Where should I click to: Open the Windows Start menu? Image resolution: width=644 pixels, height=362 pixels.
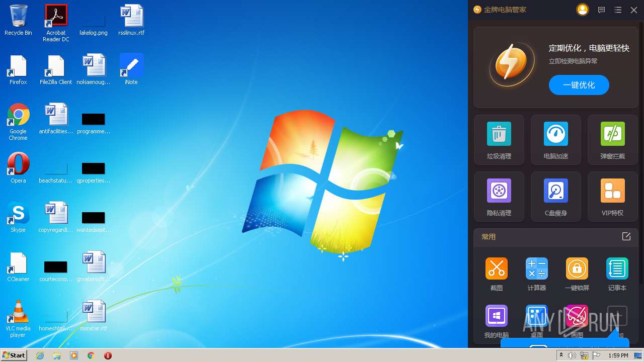click(x=14, y=355)
